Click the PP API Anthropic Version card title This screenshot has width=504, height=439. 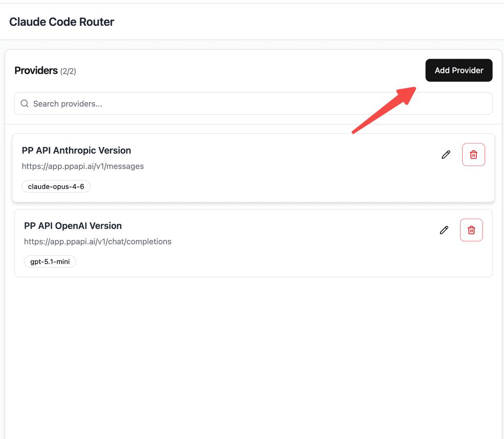(x=76, y=150)
